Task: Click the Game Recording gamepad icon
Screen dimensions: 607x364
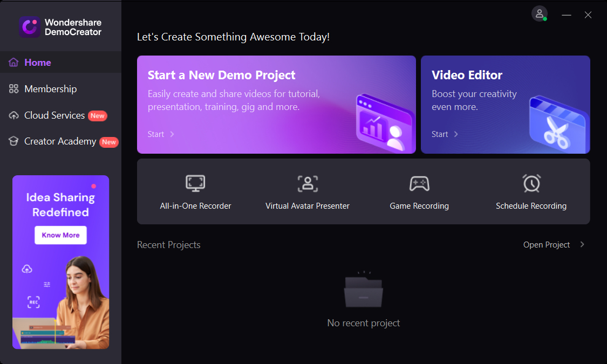Action: coord(419,184)
